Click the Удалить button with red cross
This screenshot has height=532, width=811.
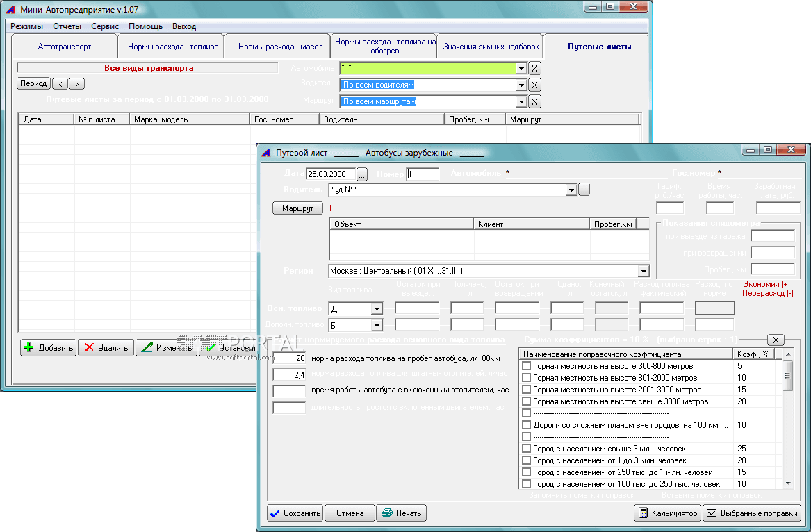106,347
